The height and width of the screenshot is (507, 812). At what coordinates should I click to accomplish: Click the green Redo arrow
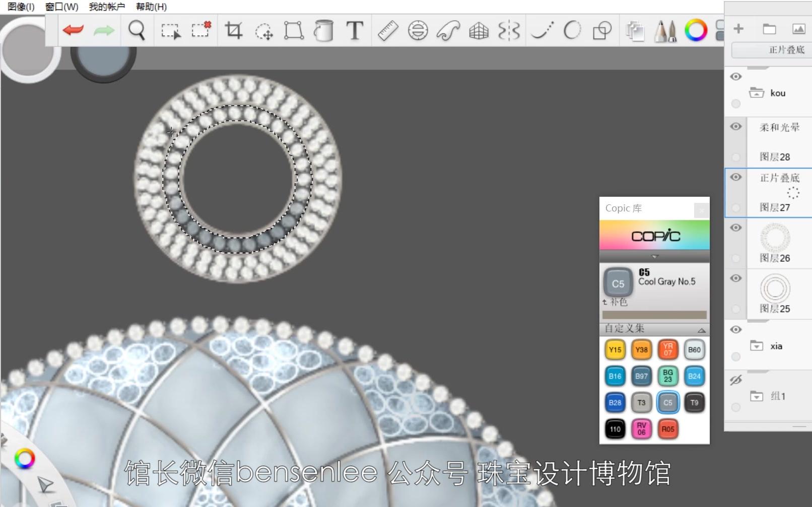click(x=104, y=30)
